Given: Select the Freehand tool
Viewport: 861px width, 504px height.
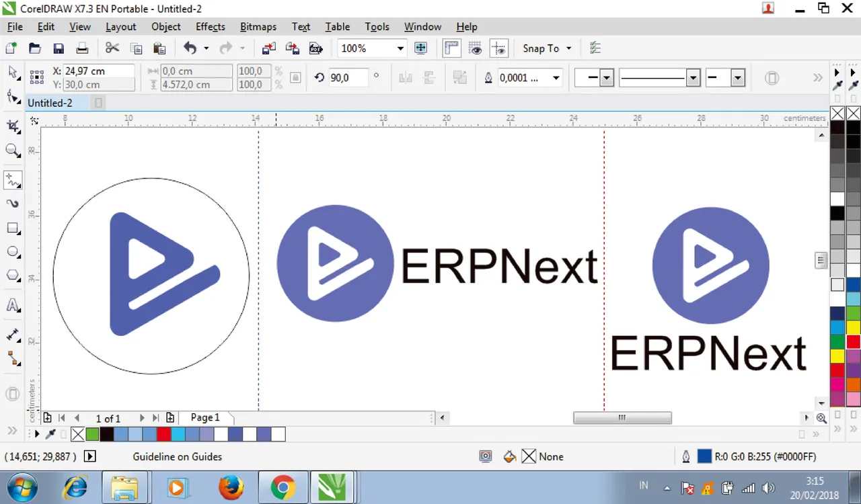Looking at the screenshot, I should [12, 180].
